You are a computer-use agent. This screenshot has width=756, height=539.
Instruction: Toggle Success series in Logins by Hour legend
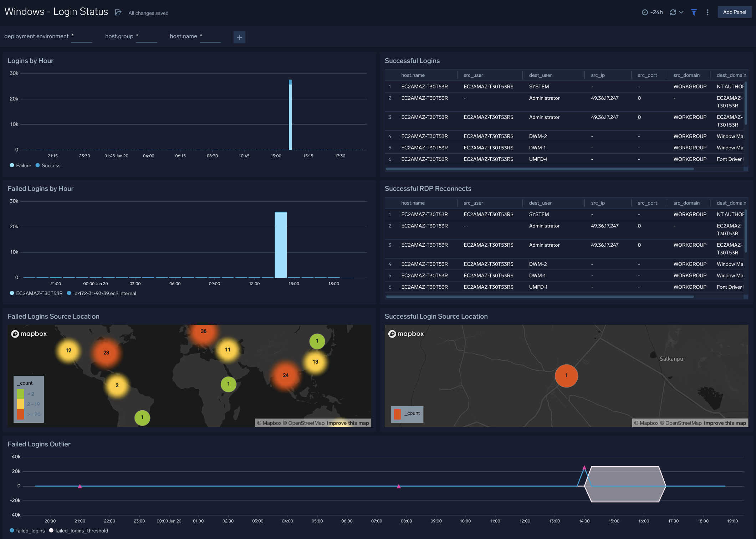click(x=48, y=165)
